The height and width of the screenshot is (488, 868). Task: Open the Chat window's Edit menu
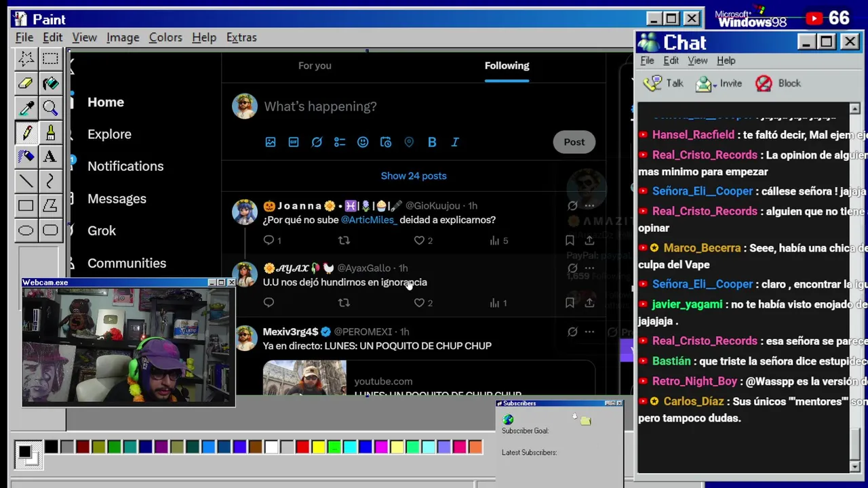(671, 60)
